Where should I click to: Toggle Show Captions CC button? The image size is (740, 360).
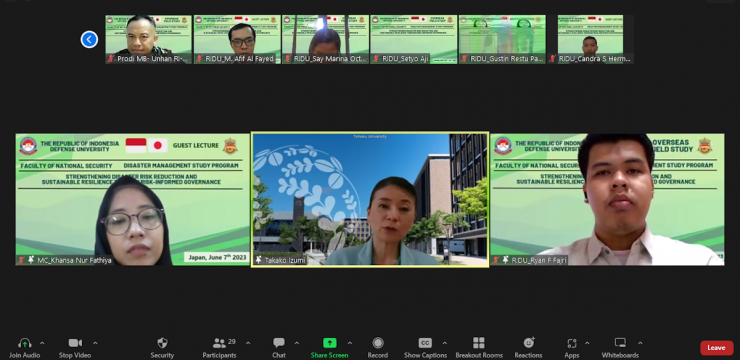point(425,343)
